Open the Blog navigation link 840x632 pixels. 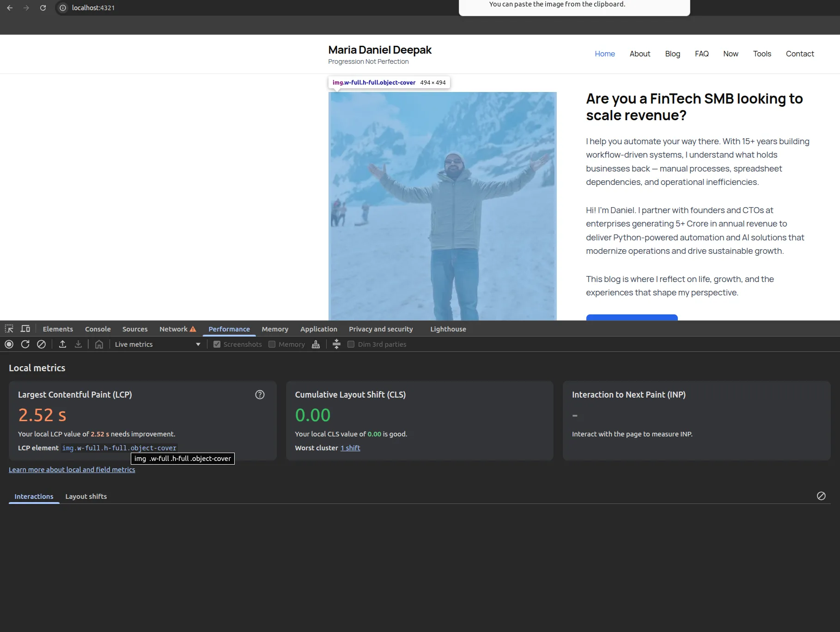coord(672,54)
